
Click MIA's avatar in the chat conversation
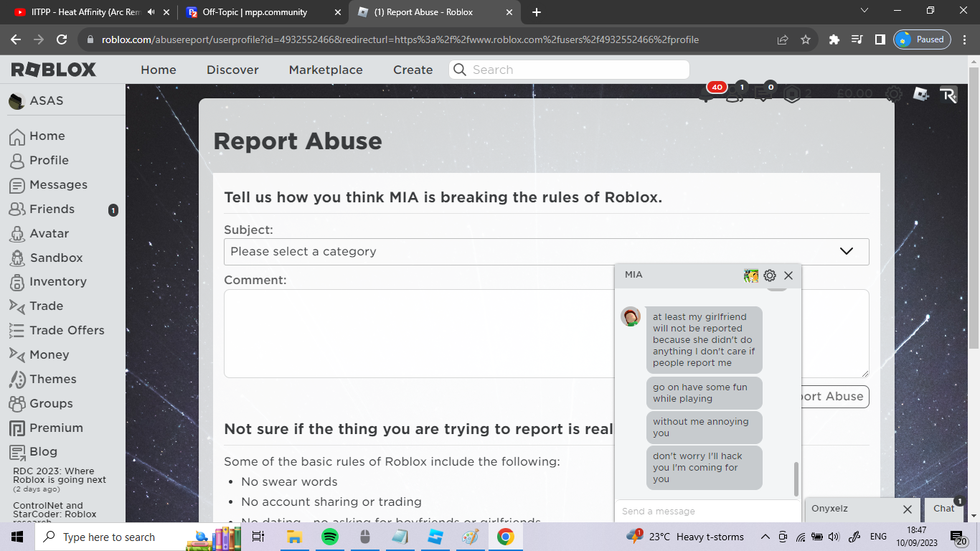pyautogui.click(x=631, y=316)
